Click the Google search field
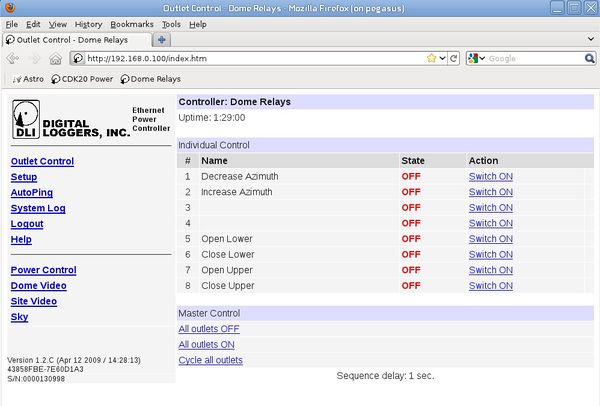The image size is (600, 406). pyautogui.click(x=535, y=58)
